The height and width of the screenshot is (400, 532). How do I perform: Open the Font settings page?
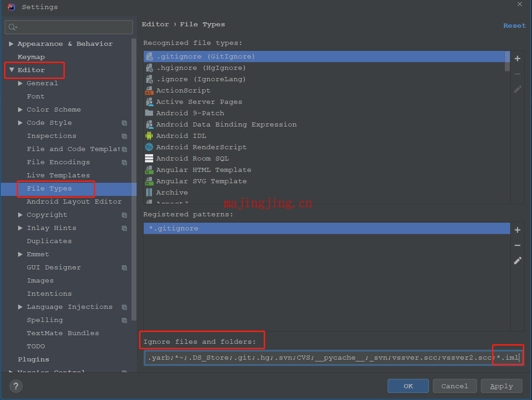tap(36, 97)
